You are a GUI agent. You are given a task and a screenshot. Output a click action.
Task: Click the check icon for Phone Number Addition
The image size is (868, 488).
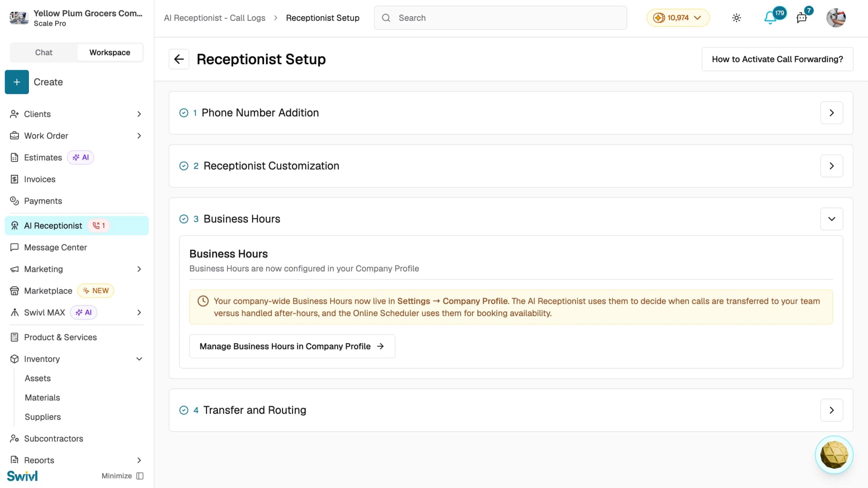click(184, 113)
